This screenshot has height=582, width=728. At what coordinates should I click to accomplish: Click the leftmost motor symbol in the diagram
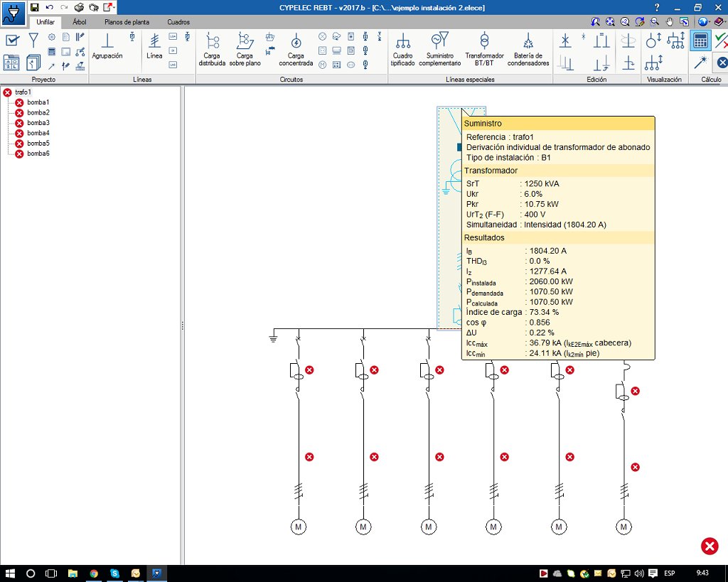pos(298,527)
